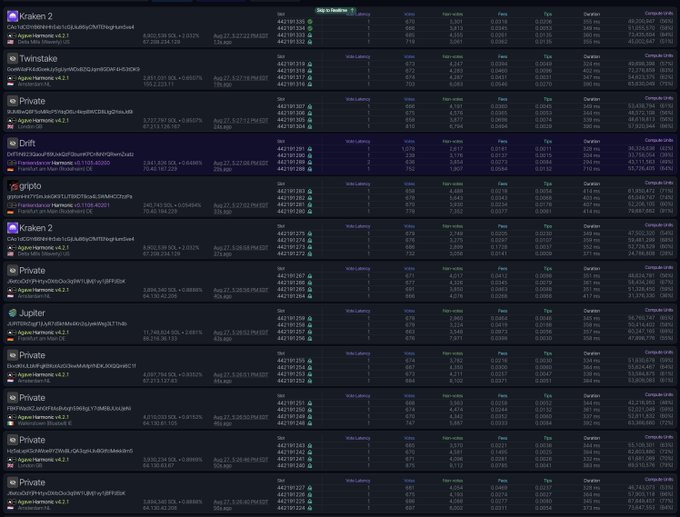
Task: Click the gripto validator avatar icon
Action: tap(13, 186)
